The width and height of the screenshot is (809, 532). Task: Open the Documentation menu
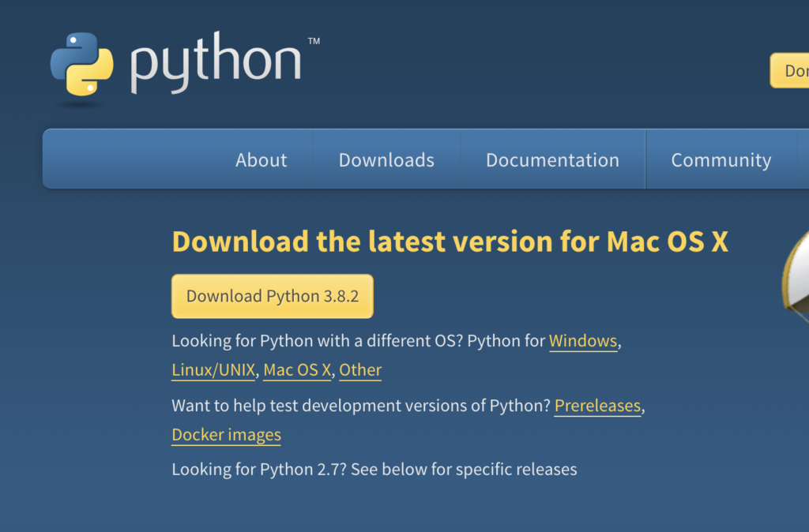click(552, 159)
